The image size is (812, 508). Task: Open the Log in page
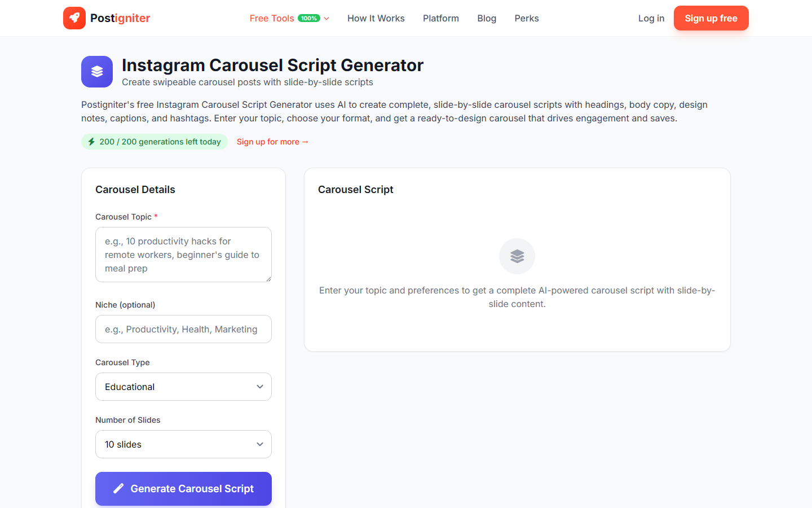tap(651, 17)
